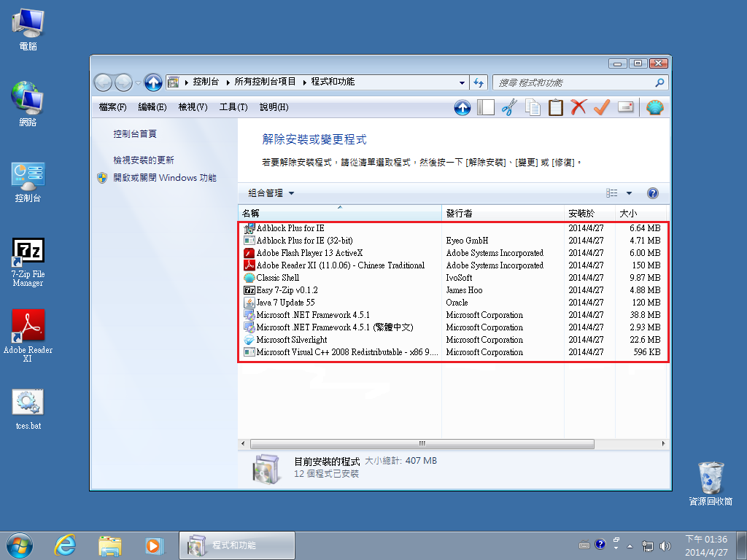Select Adblock Plus for IE (32-bit) row
The image size is (747, 560).
pos(452,241)
